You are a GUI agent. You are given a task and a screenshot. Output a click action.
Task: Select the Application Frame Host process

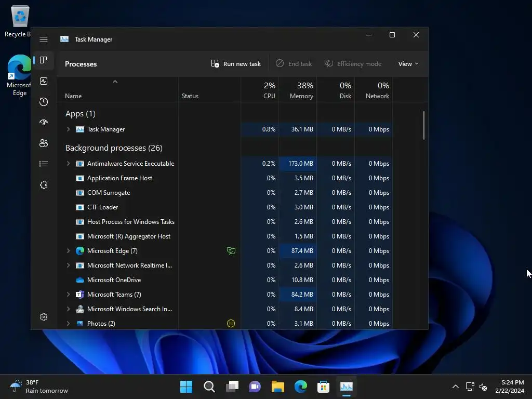pyautogui.click(x=225, y=178)
